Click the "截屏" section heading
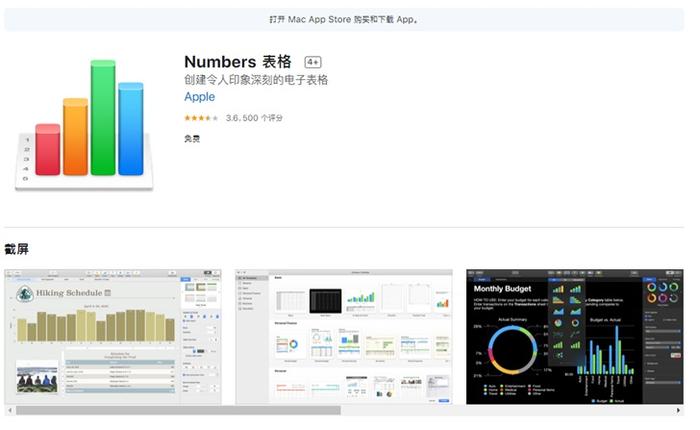Image resolution: width=700 pixels, height=430 pixels. click(x=17, y=249)
